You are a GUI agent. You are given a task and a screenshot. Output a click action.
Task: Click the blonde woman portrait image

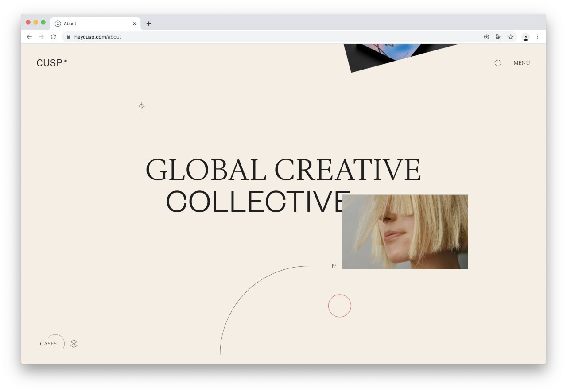point(405,232)
